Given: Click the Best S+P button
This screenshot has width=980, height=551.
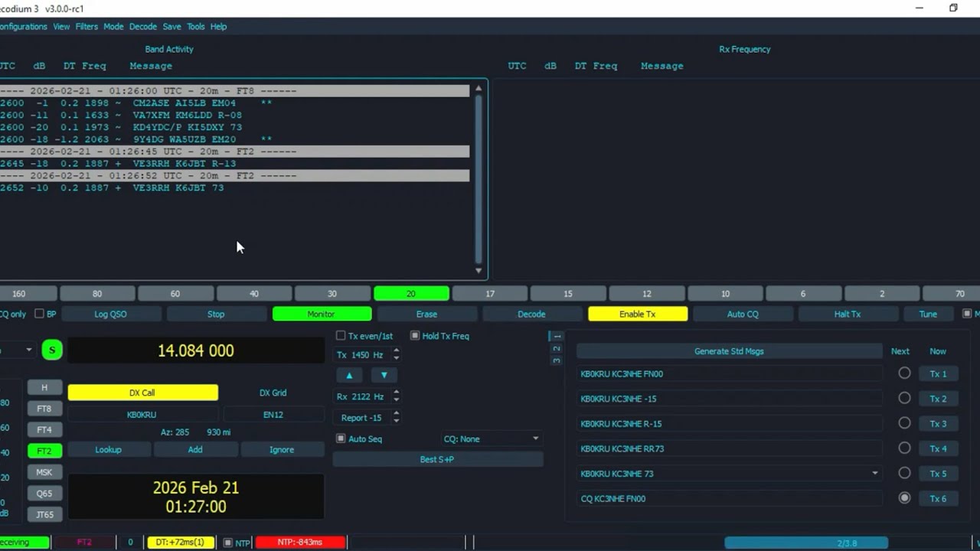Looking at the screenshot, I should [437, 459].
